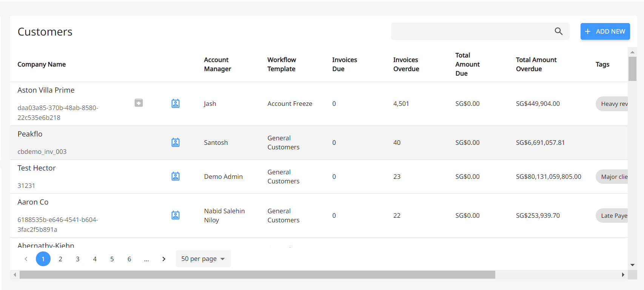Click account manager Demo Admin cell

223,177
